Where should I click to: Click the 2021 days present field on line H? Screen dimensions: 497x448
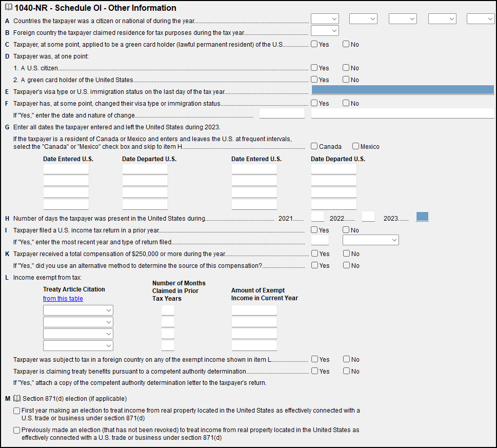click(x=317, y=217)
